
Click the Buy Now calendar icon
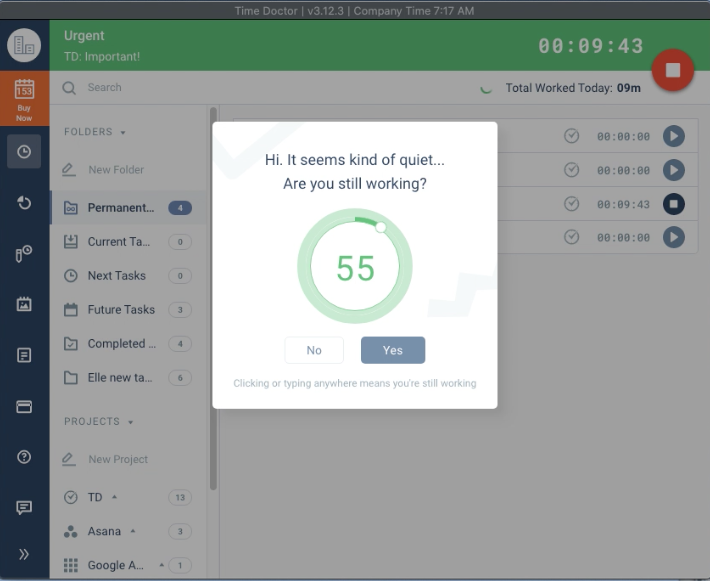click(x=24, y=99)
